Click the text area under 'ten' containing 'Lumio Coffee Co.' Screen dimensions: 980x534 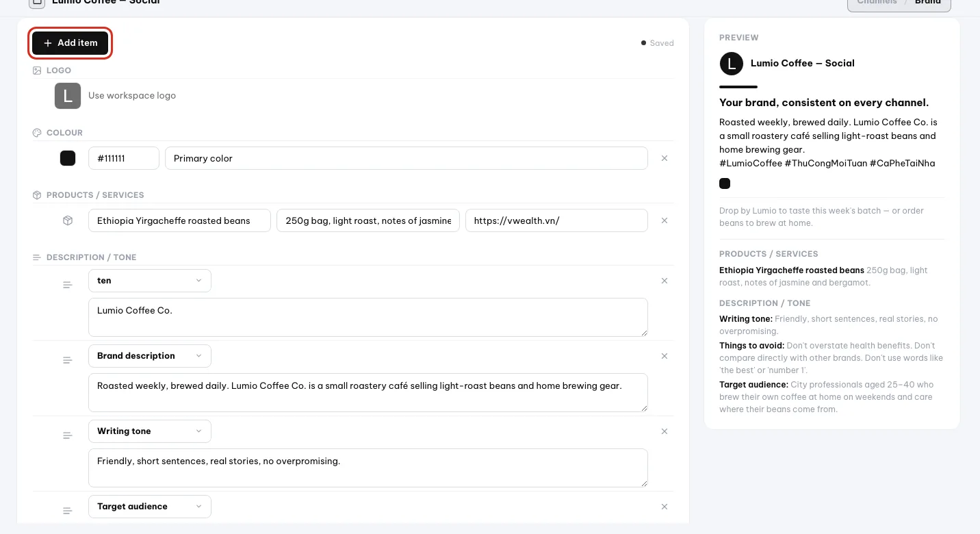[x=368, y=317]
